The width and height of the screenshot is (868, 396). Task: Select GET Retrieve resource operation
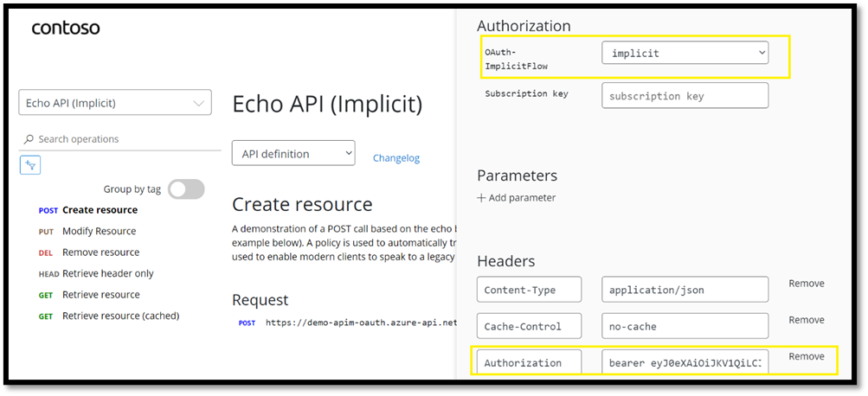[89, 294]
